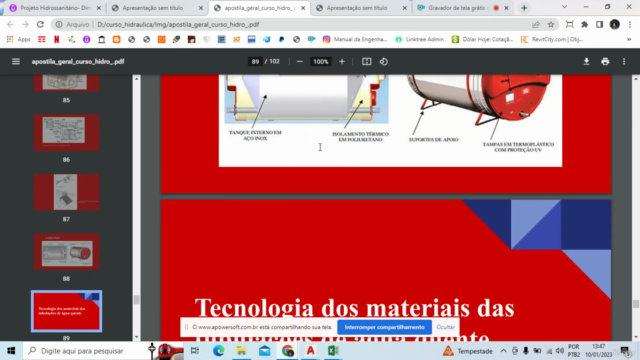The image size is (640, 360).
Task: Click the fit to page icon
Action: [367, 62]
